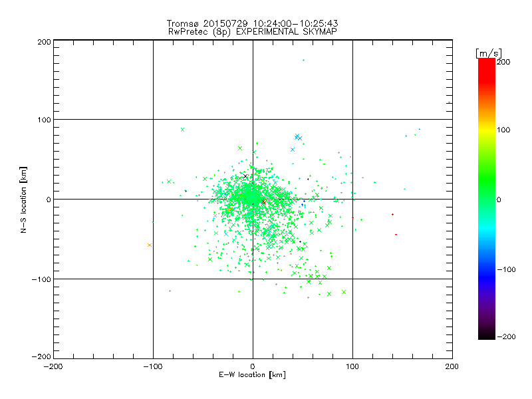Click the title line 'Tromsø 20150729 10:24:00-10:25:43'
Viewport: 532px width, 399px height.
pyautogui.click(x=252, y=23)
